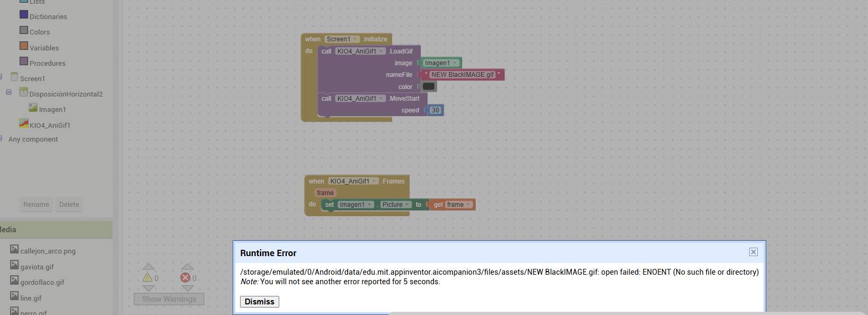
Task: Select callejon_arco.png media file
Action: 48,251
